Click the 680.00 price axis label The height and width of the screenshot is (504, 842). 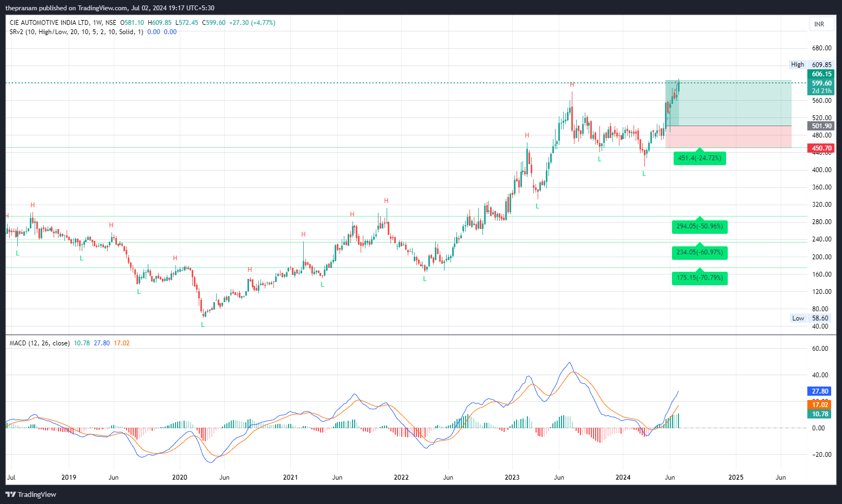click(x=821, y=48)
